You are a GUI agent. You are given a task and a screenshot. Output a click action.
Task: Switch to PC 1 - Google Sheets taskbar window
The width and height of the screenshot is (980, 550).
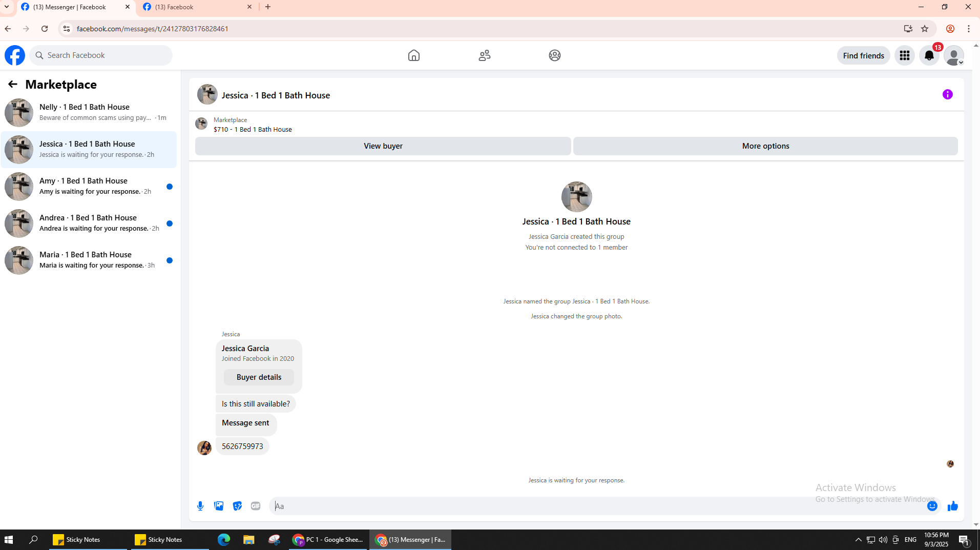coord(328,540)
